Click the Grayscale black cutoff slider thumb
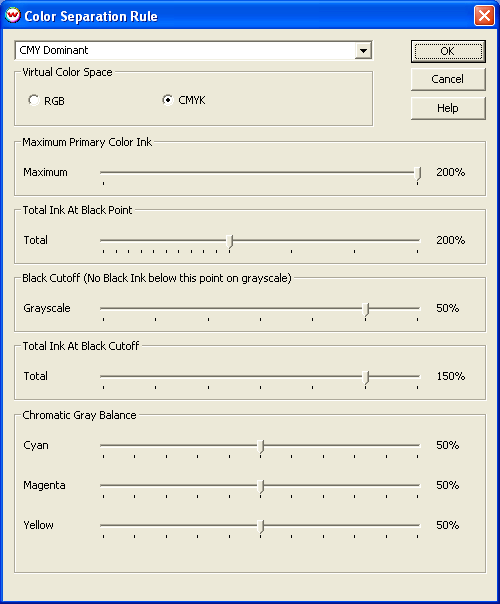Viewport: 500px width, 604px height. click(366, 309)
